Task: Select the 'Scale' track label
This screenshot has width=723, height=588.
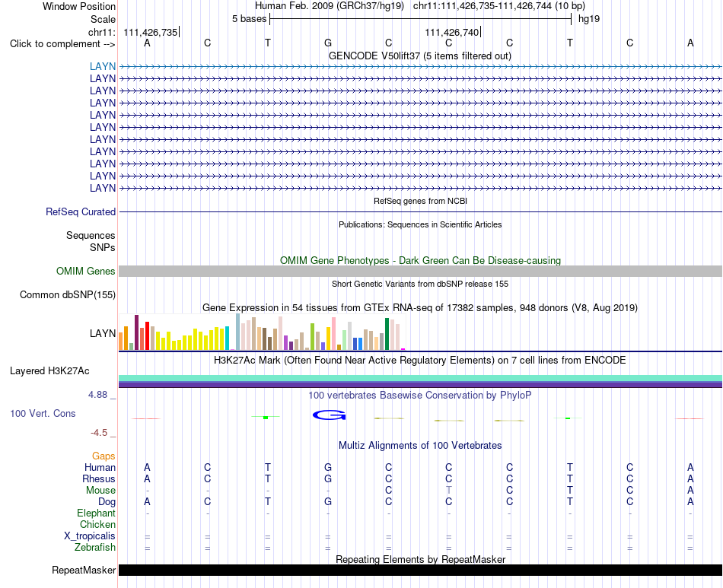Action: 103,19
